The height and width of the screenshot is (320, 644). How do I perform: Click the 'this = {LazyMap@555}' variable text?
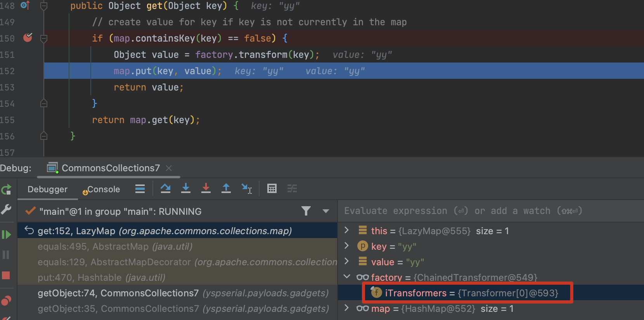click(421, 231)
